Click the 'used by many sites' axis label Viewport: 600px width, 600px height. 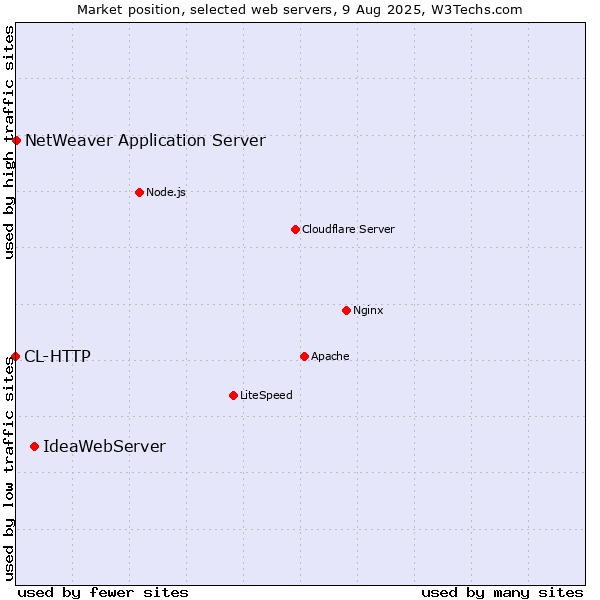point(502,593)
